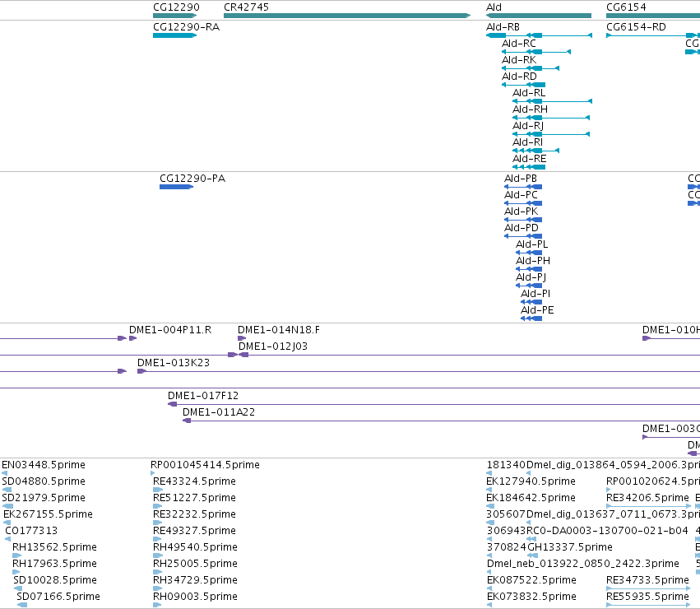Select EST RH17963.5prime

pos(54,564)
